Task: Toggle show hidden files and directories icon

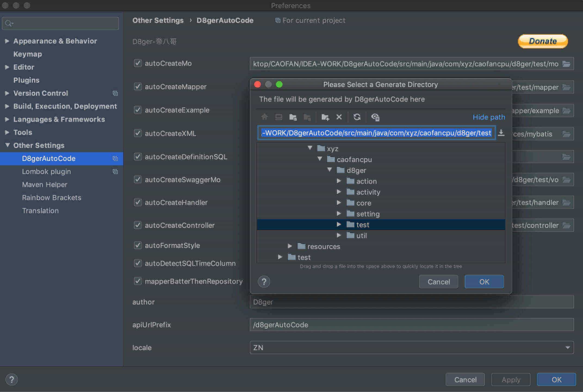Action: click(375, 117)
